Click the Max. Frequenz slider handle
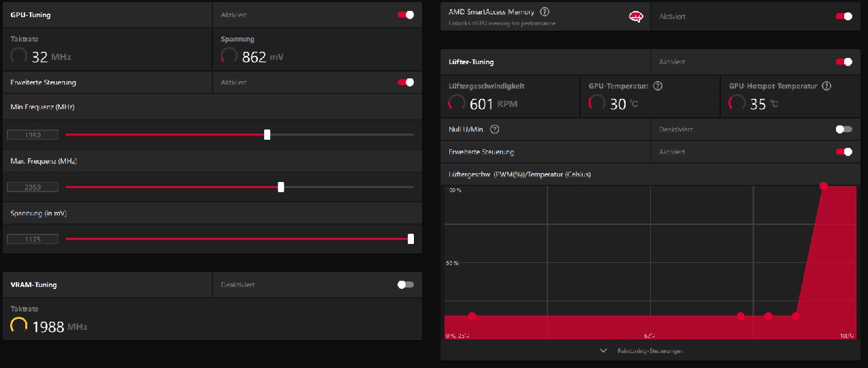This screenshot has height=368, width=868. click(281, 187)
